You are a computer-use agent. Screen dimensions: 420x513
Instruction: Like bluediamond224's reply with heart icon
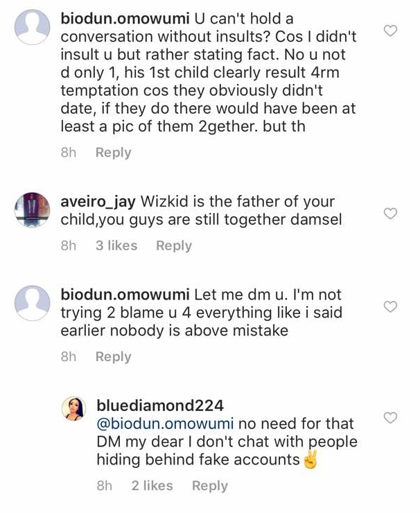click(390, 417)
